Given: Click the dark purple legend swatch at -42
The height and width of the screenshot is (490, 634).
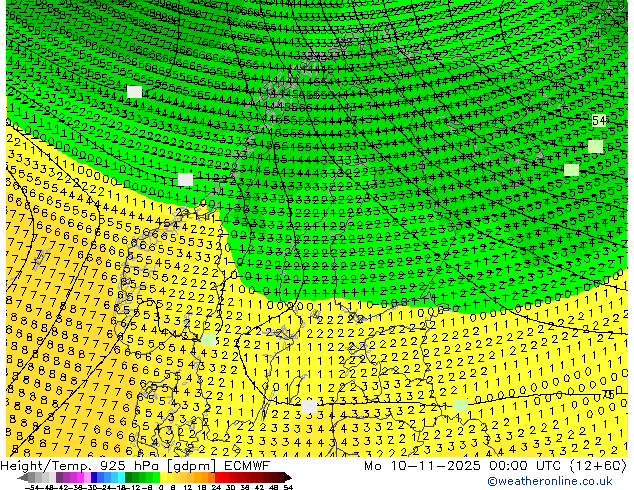Looking at the screenshot, I should (59, 478).
